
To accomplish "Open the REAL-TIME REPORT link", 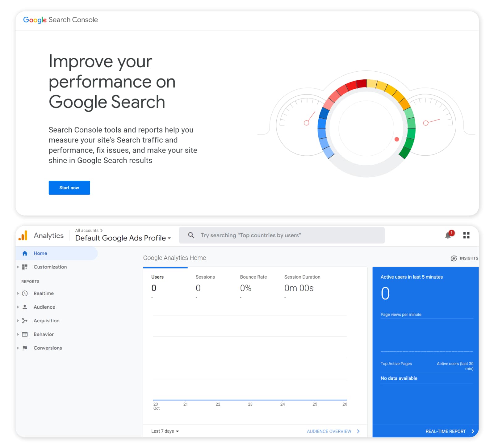I will [x=446, y=431].
